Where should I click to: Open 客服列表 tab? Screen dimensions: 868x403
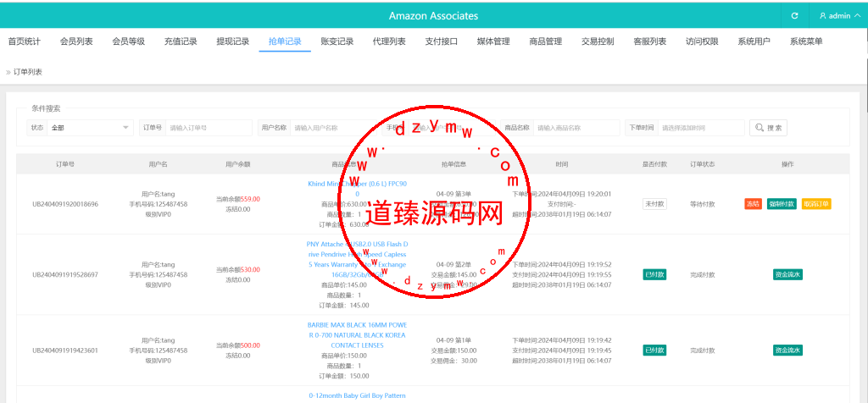point(650,41)
